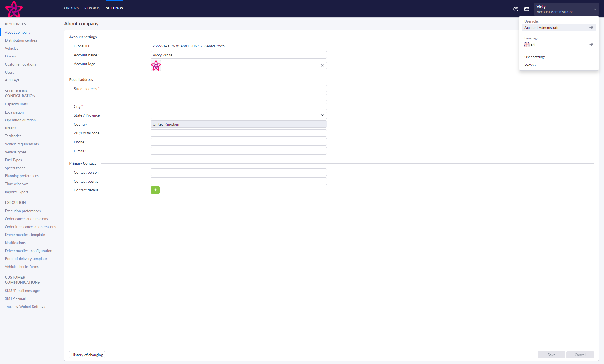
Task: Open Territories in sidebar
Action: pyautogui.click(x=13, y=136)
